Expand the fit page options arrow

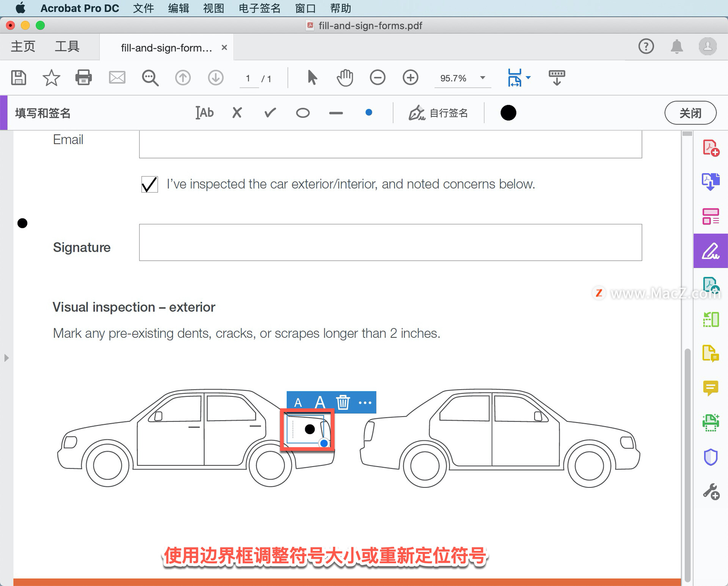(528, 78)
